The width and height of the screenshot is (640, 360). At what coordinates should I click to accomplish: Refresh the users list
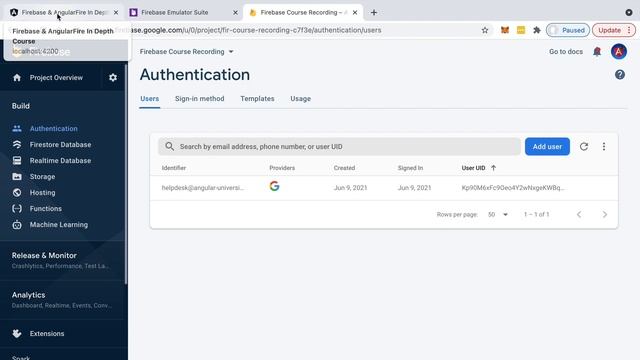[584, 147]
